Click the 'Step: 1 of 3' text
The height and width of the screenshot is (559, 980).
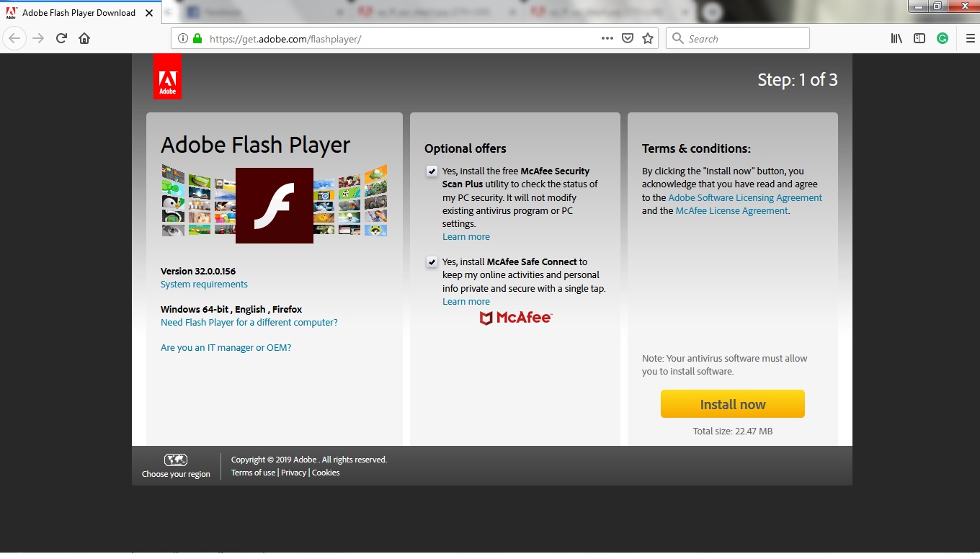798,80
